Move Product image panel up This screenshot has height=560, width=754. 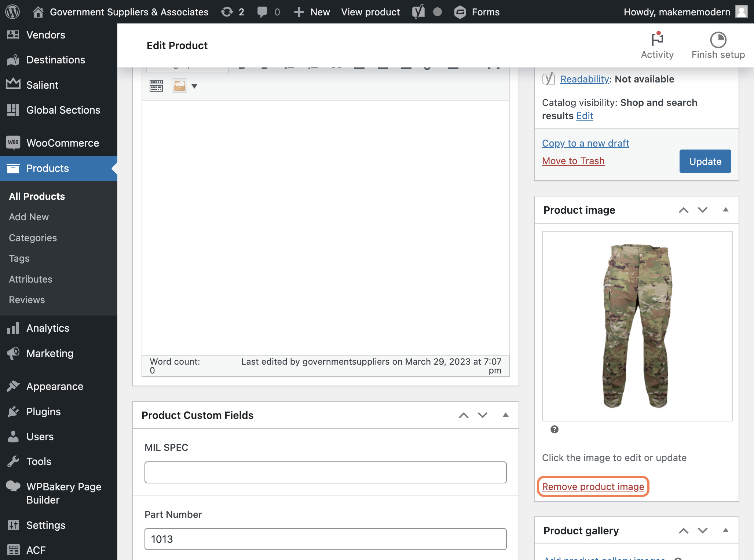coord(684,210)
